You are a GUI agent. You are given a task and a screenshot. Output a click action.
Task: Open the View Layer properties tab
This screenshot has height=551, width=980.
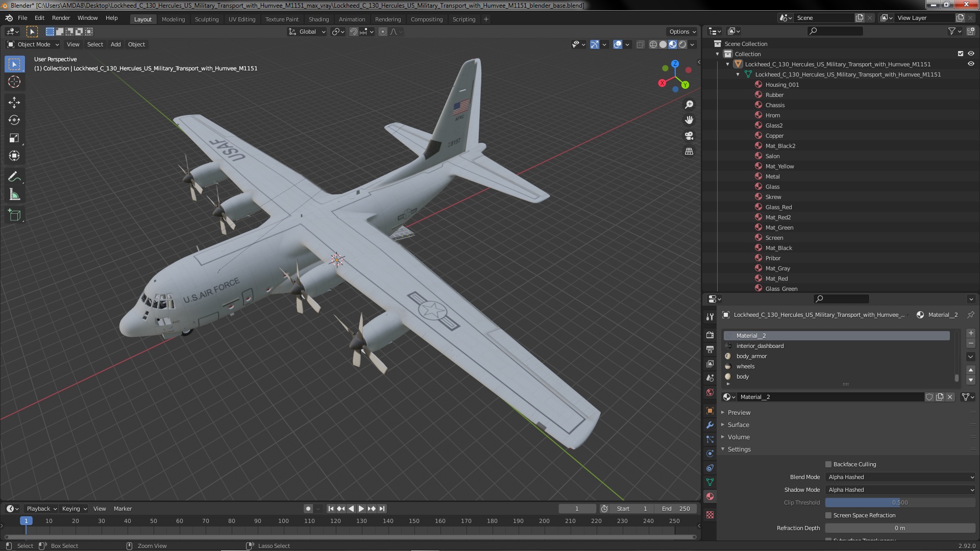(x=709, y=364)
